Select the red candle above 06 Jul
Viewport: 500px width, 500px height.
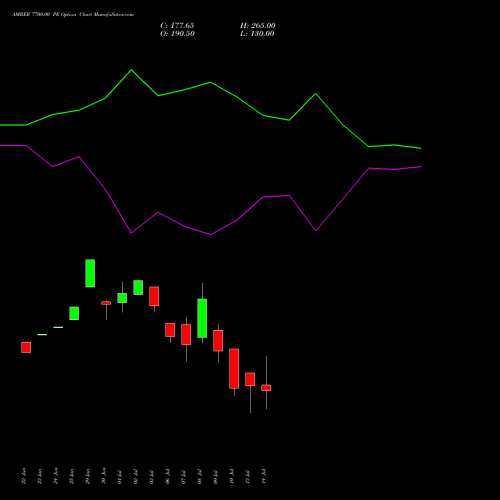click(170, 330)
